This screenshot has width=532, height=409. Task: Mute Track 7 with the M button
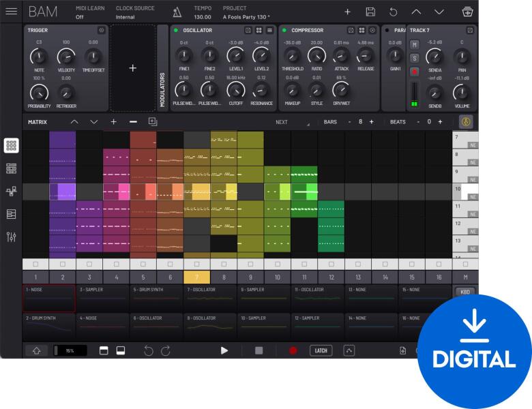coord(414,44)
